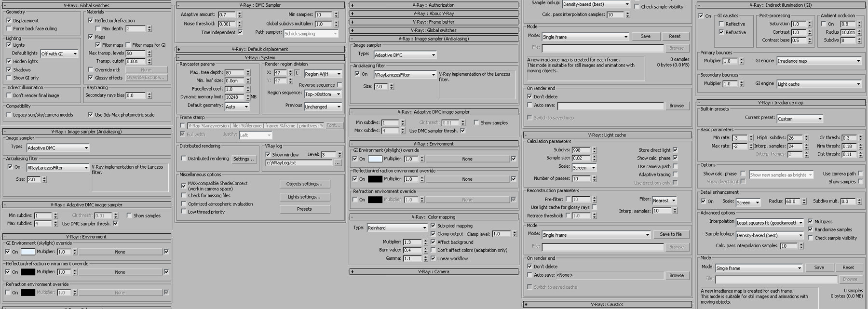Screen dimensions: 868x309
Task: Click the Adaptive amount field
Action: click(227, 14)
